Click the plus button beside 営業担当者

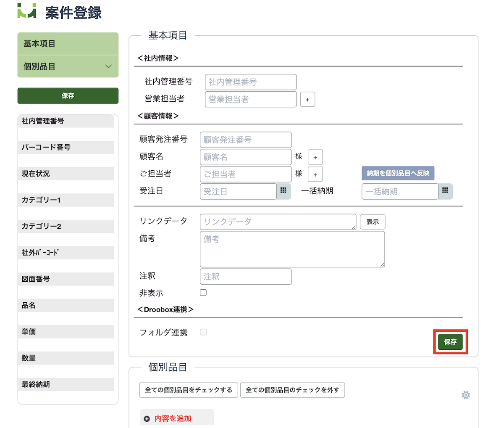click(307, 100)
